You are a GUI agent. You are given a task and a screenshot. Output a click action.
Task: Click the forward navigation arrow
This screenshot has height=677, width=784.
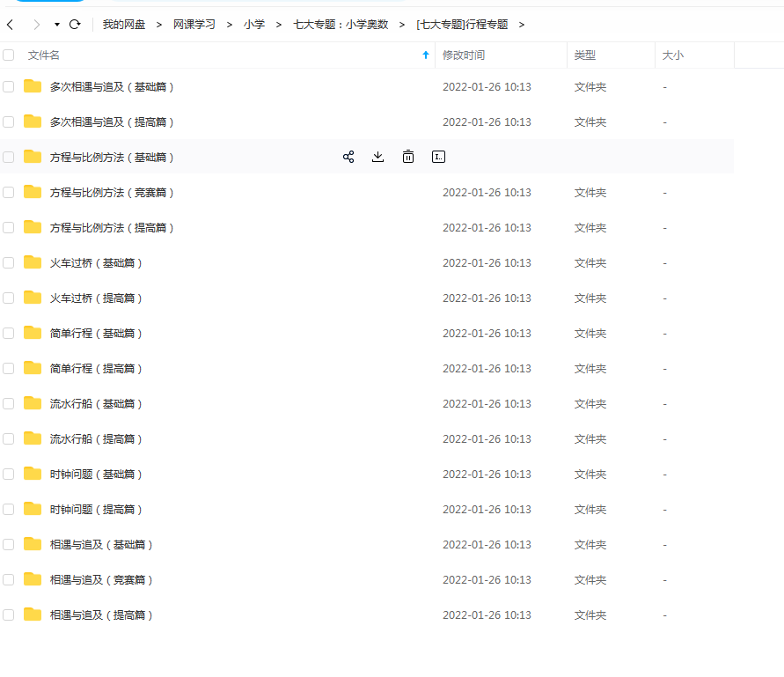coord(36,25)
